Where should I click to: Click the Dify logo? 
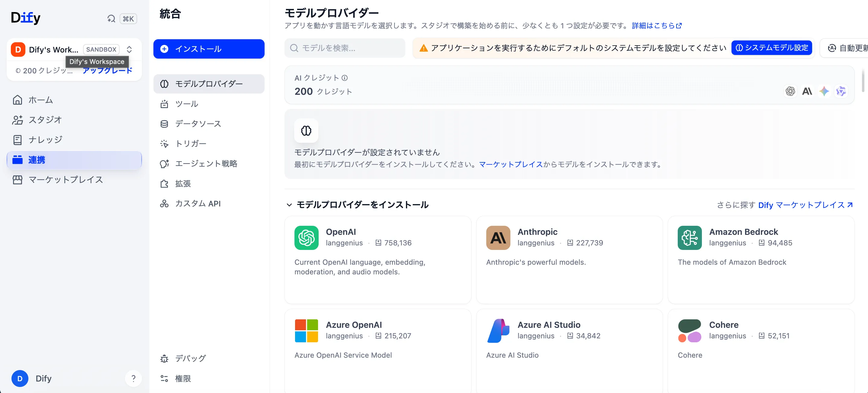26,18
